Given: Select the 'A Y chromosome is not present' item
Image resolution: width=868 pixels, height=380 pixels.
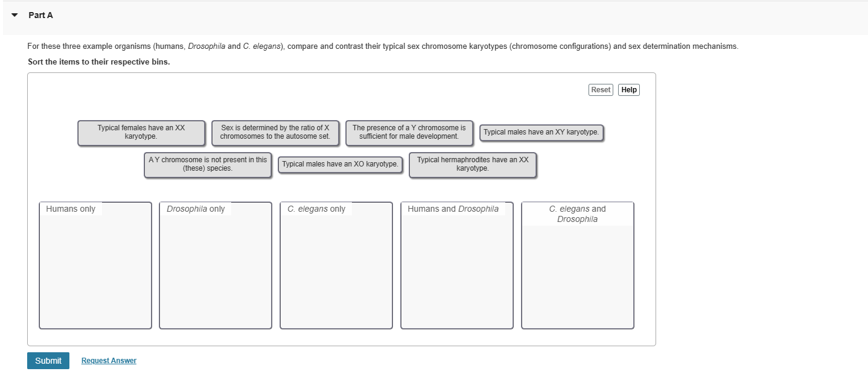Looking at the screenshot, I should pos(207,165).
